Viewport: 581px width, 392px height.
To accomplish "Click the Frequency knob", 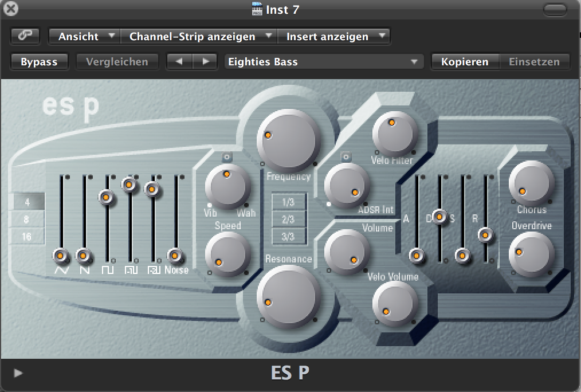I will click(288, 140).
